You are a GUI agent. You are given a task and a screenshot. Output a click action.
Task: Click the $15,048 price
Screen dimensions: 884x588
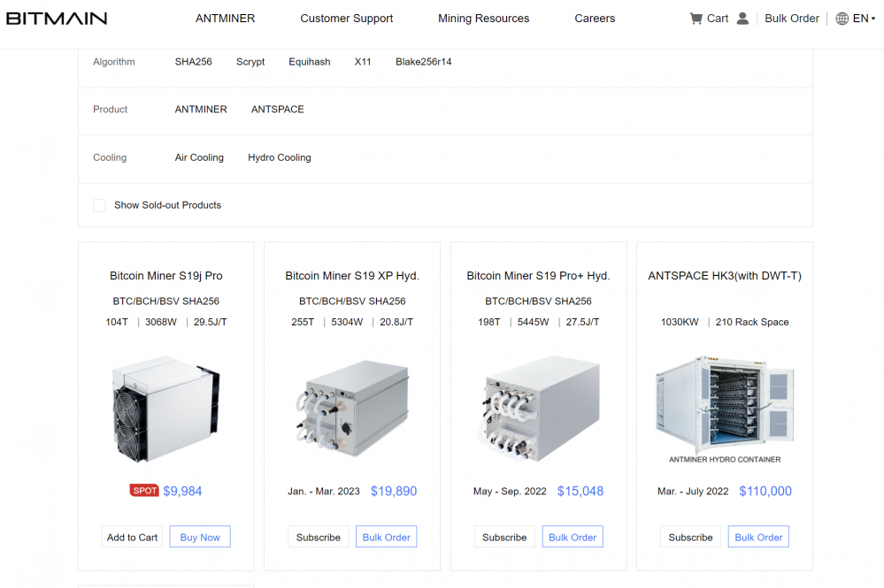(x=580, y=491)
